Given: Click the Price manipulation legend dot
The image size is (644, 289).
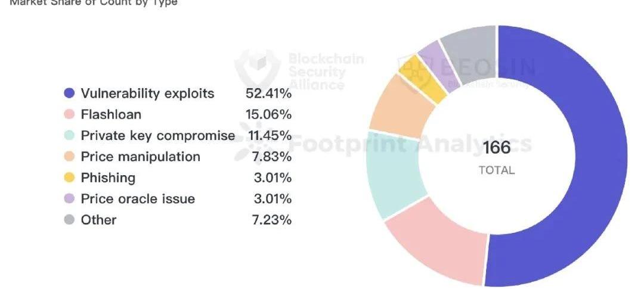Looking at the screenshot, I should pyautogui.click(x=69, y=157).
